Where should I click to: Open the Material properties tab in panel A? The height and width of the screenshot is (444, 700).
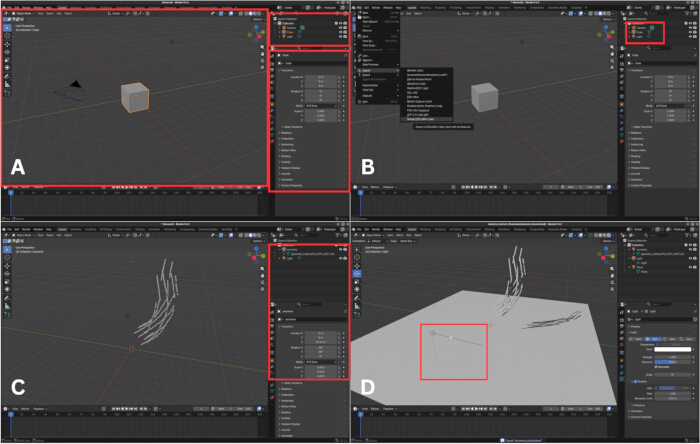[272, 141]
